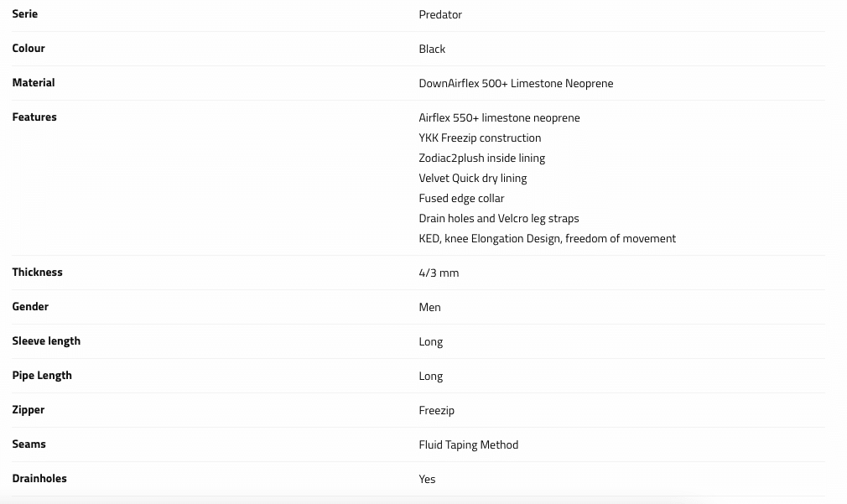Click the Long value beside Pipe Length
Screen dimensions: 847x504
click(x=430, y=376)
